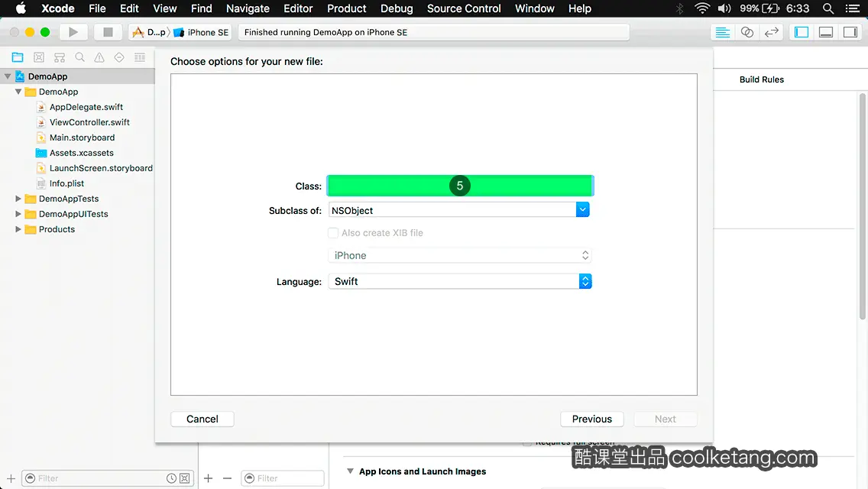Open Wi-Fi status menu
The image size is (868, 489).
(702, 8)
